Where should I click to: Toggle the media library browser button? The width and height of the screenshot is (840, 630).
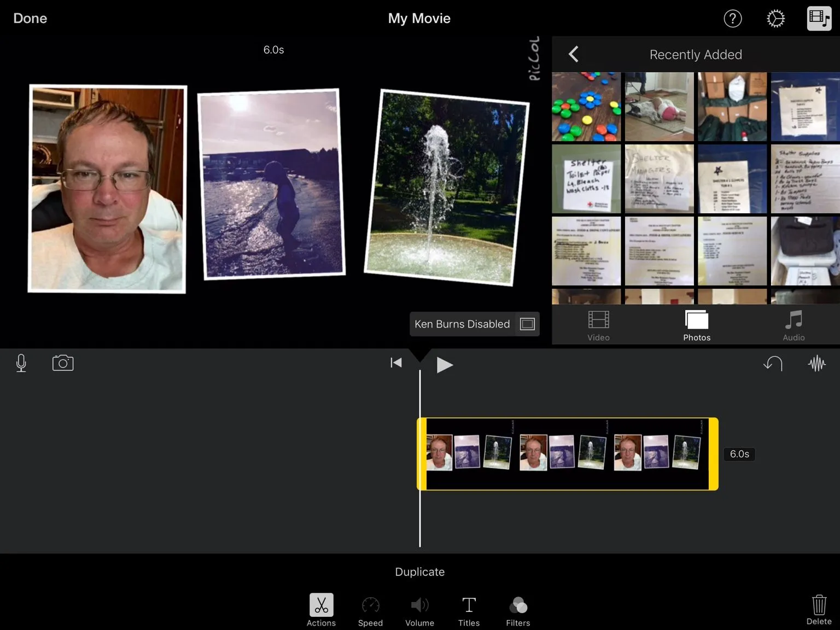click(819, 19)
